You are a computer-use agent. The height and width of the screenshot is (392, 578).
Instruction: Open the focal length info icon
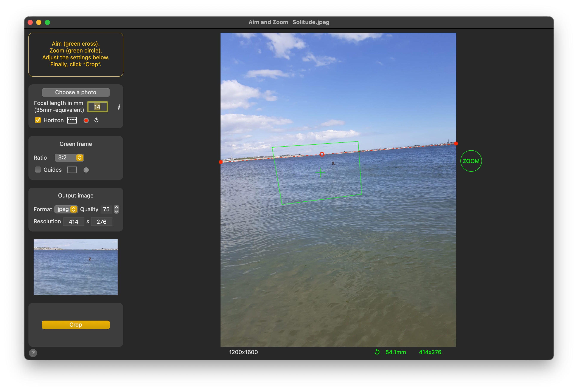pyautogui.click(x=119, y=107)
